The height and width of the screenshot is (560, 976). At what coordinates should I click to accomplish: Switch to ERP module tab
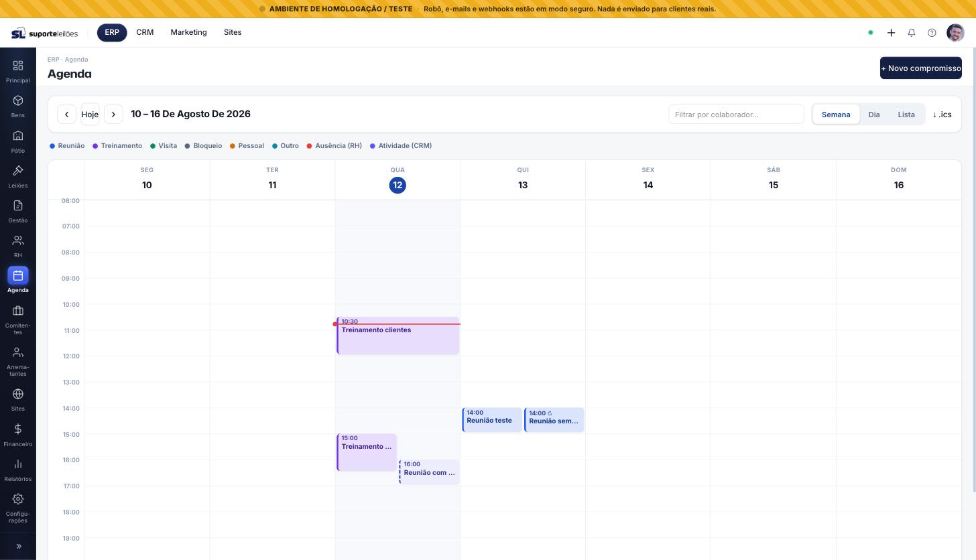[x=112, y=33]
